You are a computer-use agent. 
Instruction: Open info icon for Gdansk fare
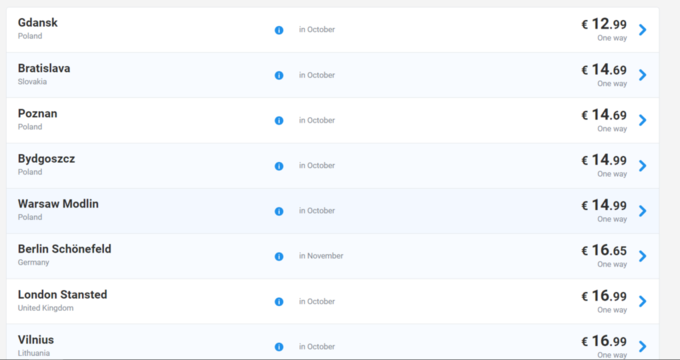pyautogui.click(x=279, y=30)
